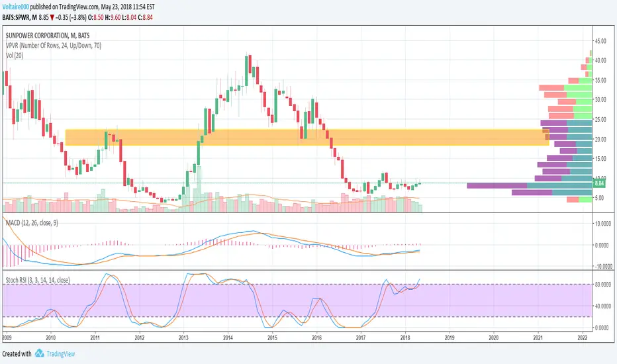This screenshot has height=364, width=617.
Task: Click the 2009 time axis label
Action: (x=7, y=338)
